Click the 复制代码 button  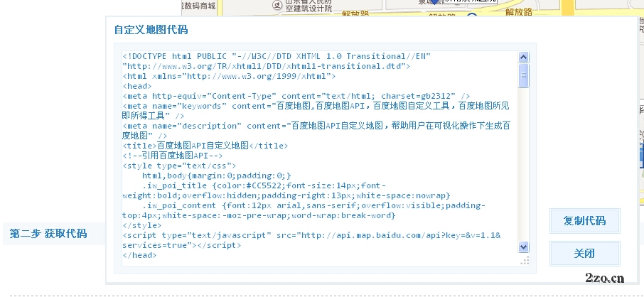585,221
